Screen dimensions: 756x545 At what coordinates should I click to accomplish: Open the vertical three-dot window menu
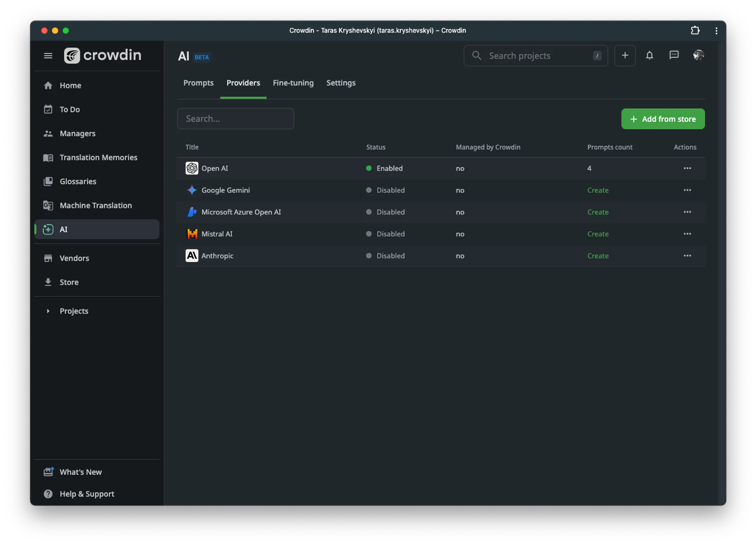point(716,31)
